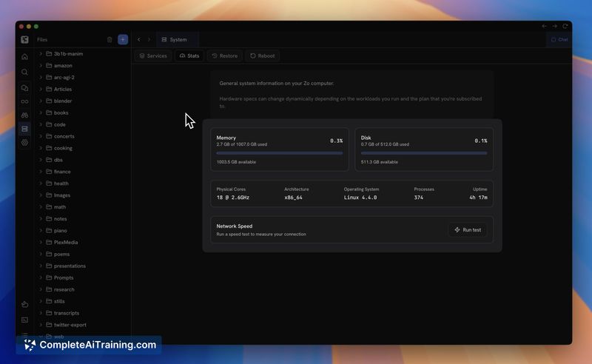Viewport: 592px width, 364px height.
Task: Click the '18 @ 2.6GHz' cores value
Action: point(233,198)
